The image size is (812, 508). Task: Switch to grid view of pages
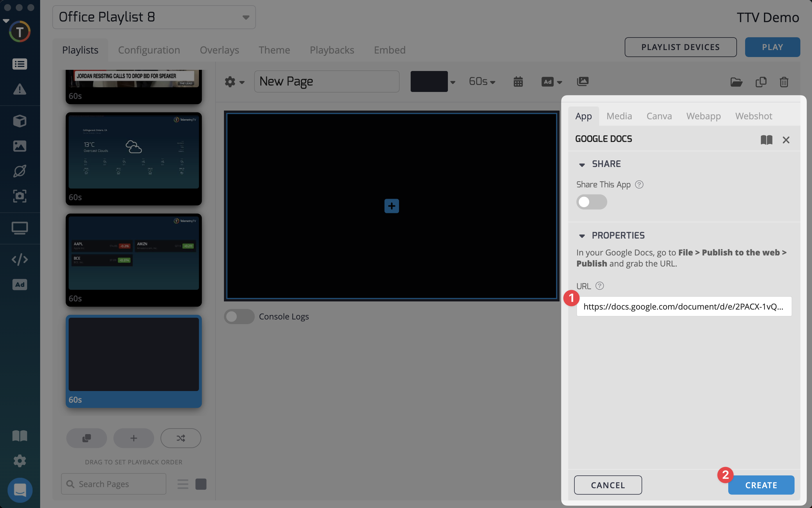201,484
